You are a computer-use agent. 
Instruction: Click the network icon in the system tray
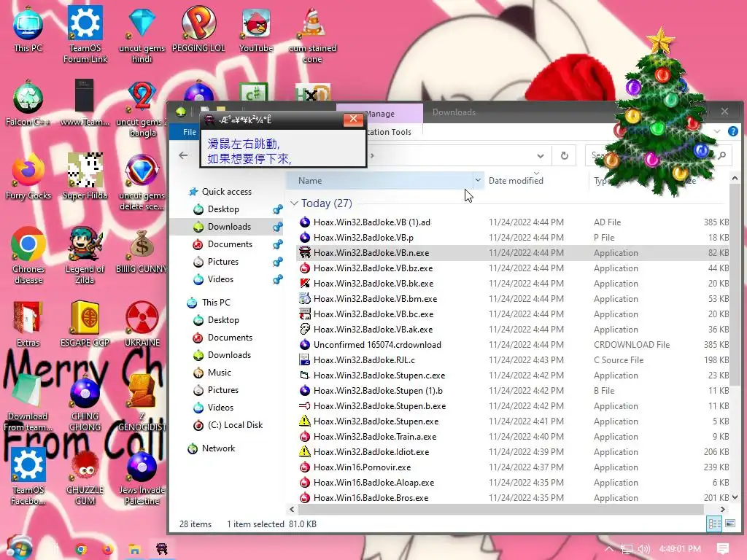(x=627, y=549)
